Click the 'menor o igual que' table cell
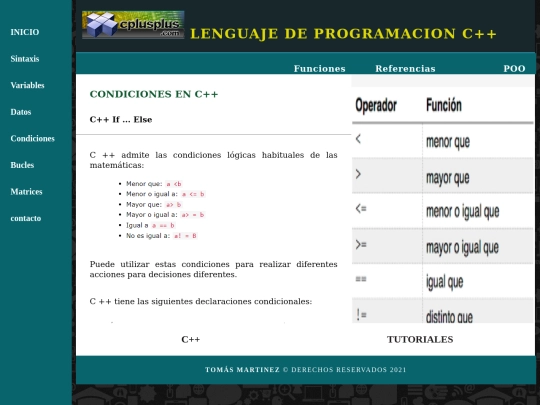 (x=463, y=211)
